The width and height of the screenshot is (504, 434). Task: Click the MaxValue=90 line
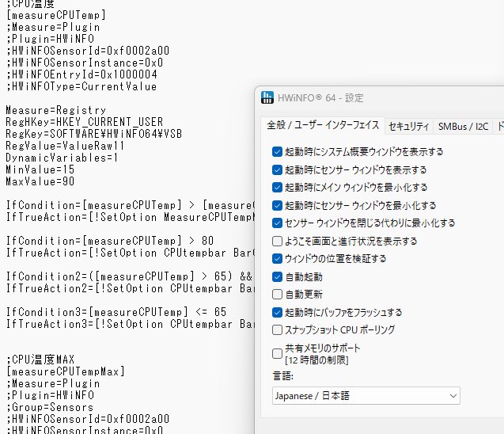(x=40, y=181)
